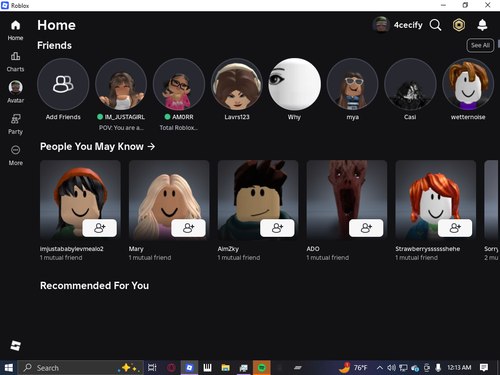This screenshot has width=500, height=375.
Task: Open the 4cecify username link
Action: pyautogui.click(x=408, y=25)
